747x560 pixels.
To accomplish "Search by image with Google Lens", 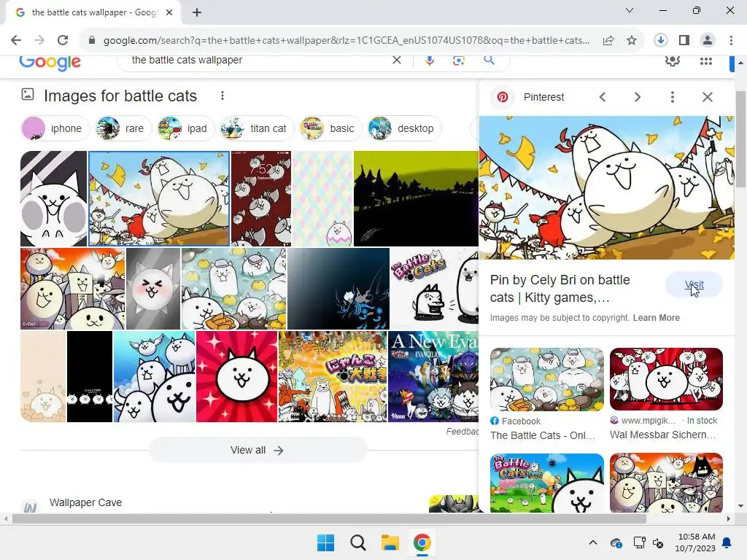I will (x=458, y=60).
